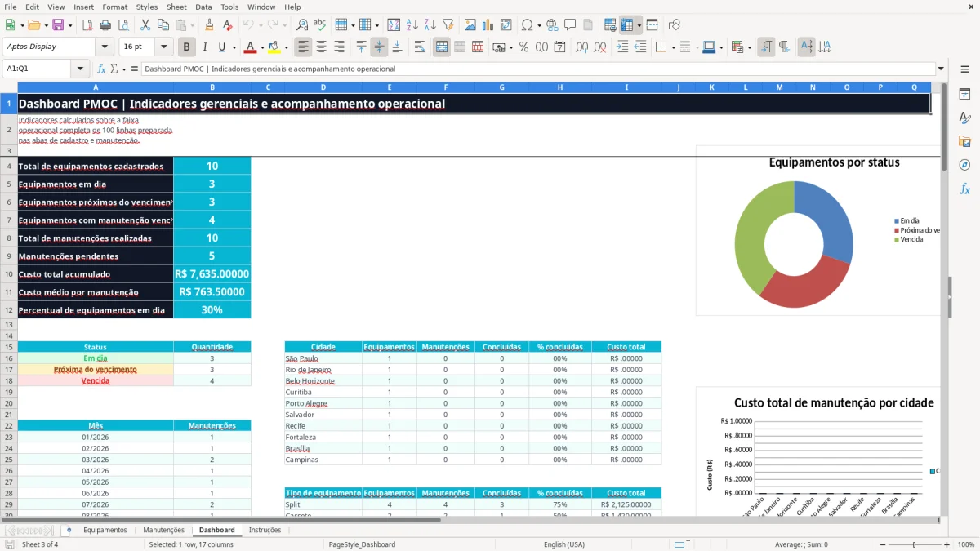Open the Font Size dropdown arrow
This screenshot has width=980, height=551.
coord(164,47)
